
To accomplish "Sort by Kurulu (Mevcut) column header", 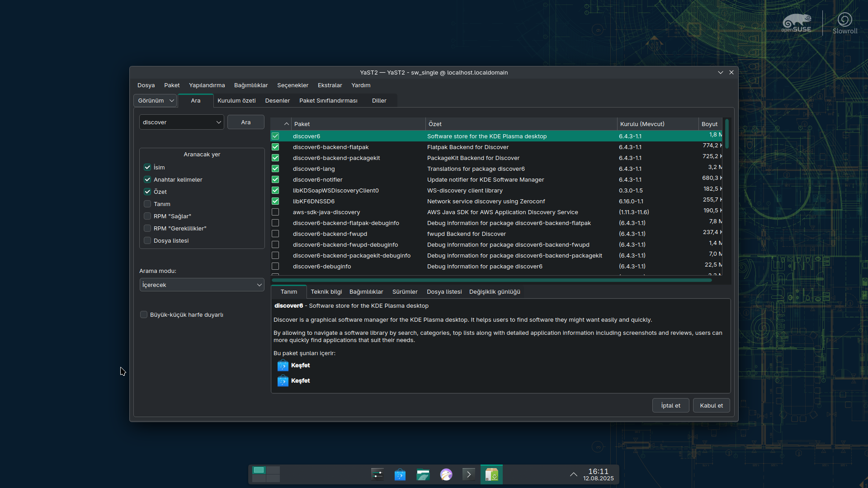I will tap(658, 124).
